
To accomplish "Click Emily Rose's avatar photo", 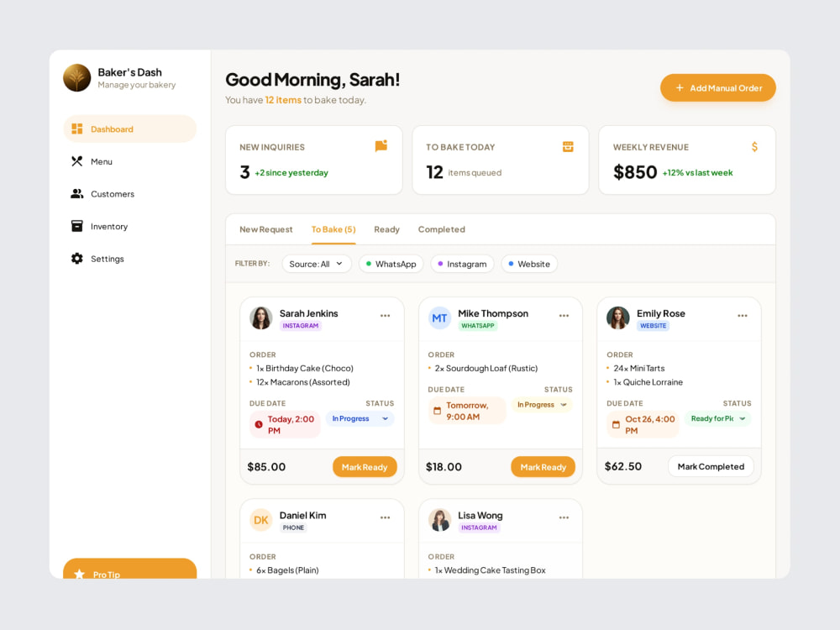I will pyautogui.click(x=617, y=318).
